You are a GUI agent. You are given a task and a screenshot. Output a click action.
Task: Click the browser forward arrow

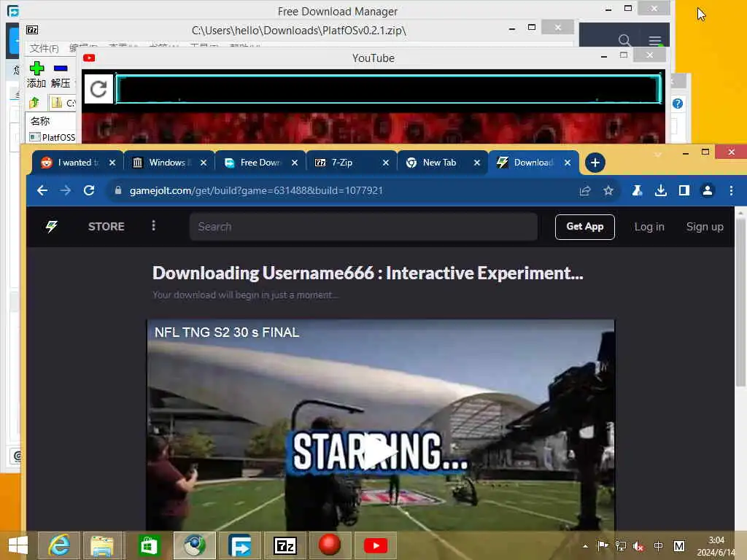66,190
